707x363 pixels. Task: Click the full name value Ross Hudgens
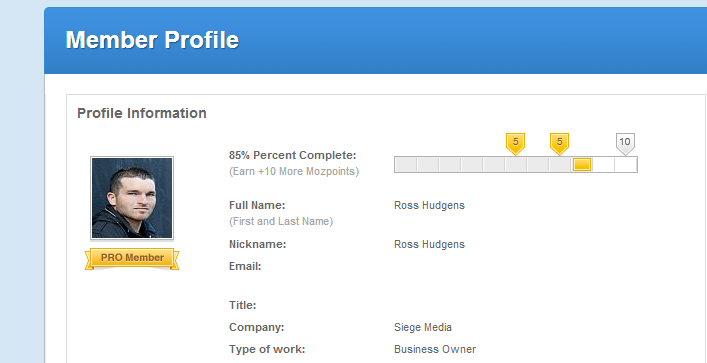click(429, 206)
